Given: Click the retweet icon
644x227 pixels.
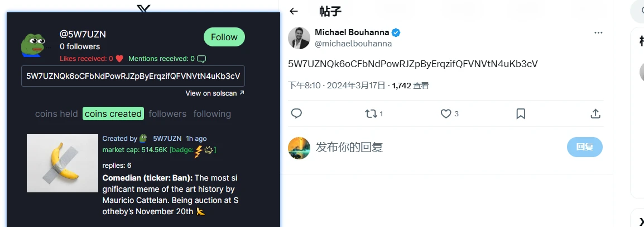Looking at the screenshot, I should (x=371, y=114).
